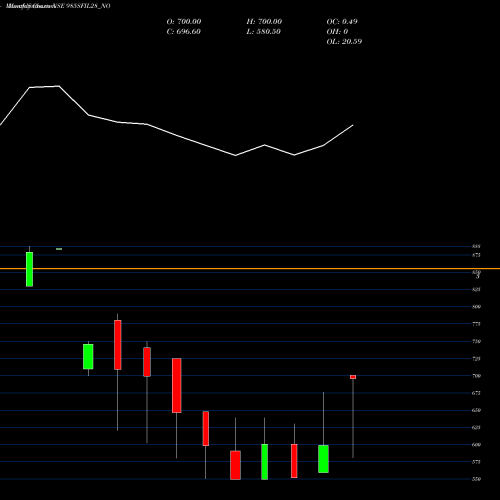Select the tall green candle above 825

29,269
